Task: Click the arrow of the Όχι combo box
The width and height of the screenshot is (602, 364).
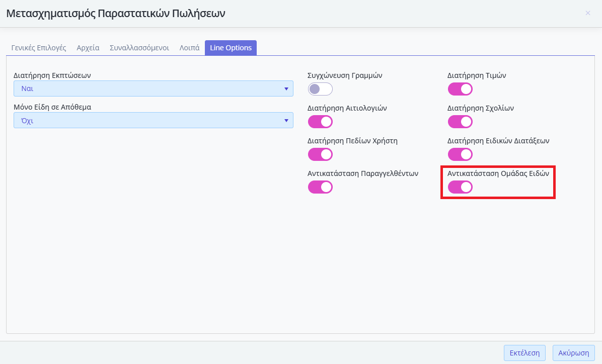Action: pos(286,121)
